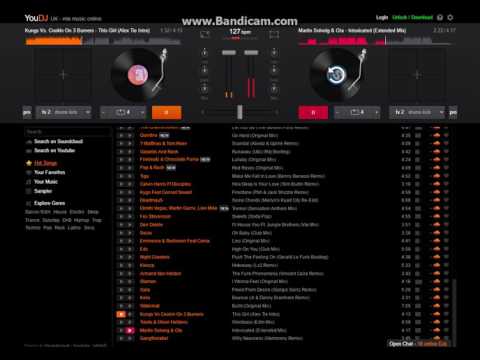
Task: Favorite the This Girl (Alex Tie Intro) row with the heart
Action: click(446, 314)
